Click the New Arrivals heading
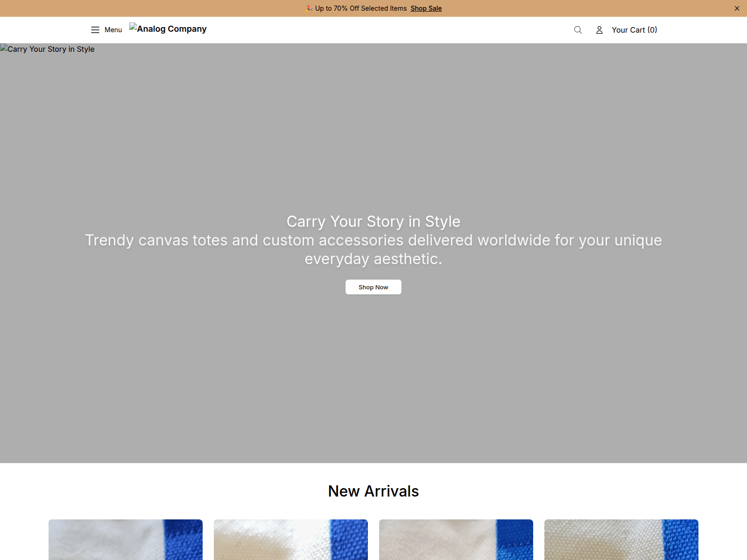This screenshot has height=560, width=747. (x=373, y=491)
